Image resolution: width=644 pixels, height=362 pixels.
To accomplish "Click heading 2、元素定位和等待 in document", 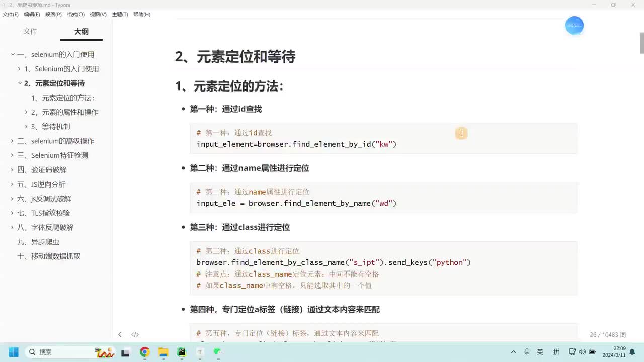I will pos(235,57).
